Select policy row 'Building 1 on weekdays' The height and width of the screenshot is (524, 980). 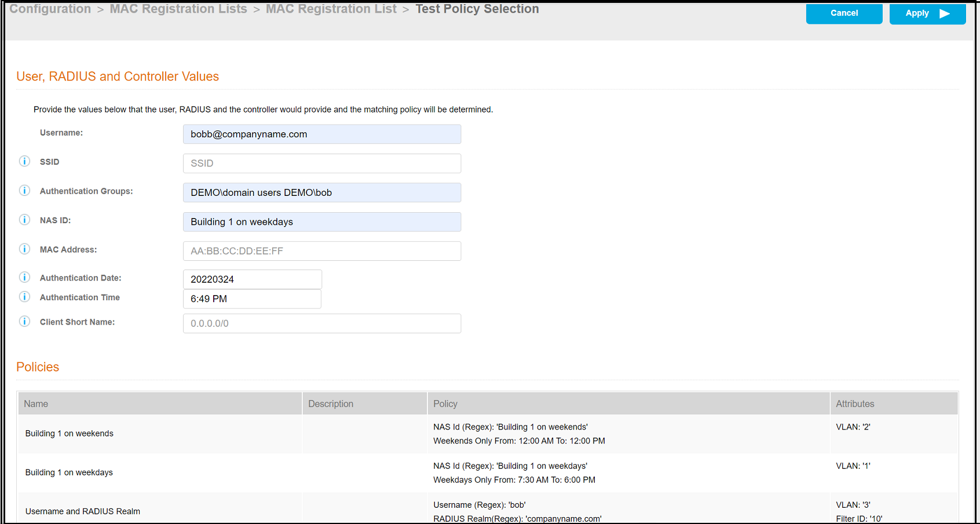click(488, 472)
